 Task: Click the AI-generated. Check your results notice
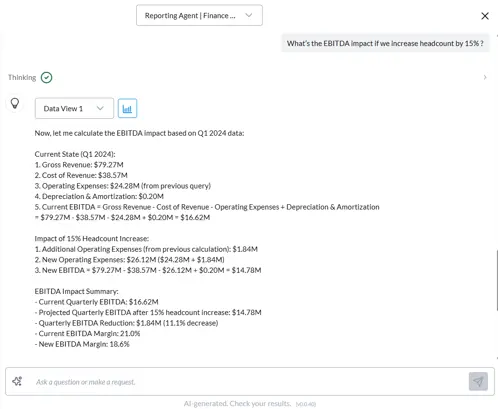pyautogui.click(x=237, y=403)
